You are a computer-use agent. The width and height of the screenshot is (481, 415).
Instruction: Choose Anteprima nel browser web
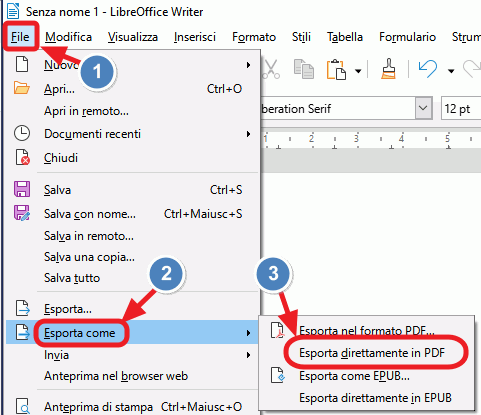coord(116,376)
